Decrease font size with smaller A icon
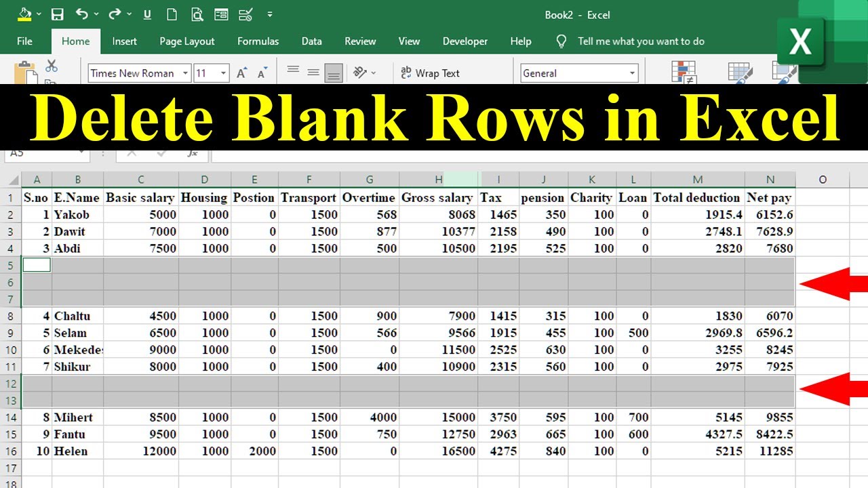 coord(263,73)
